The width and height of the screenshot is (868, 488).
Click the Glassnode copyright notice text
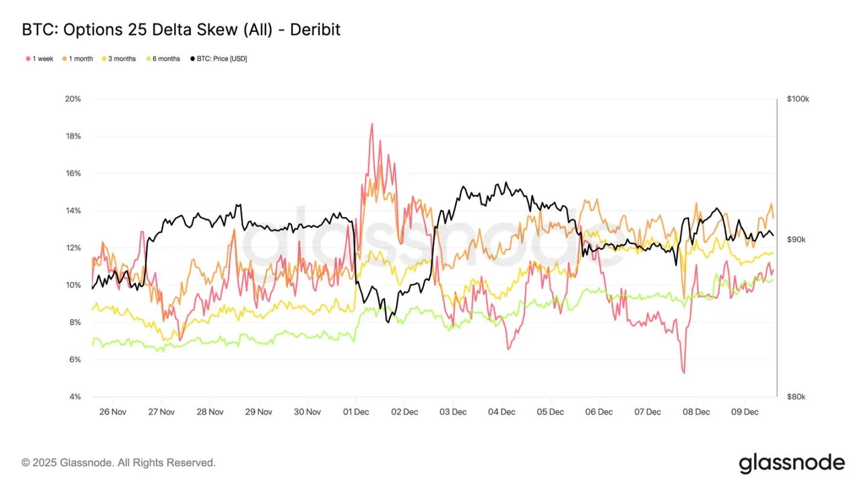[x=119, y=463]
